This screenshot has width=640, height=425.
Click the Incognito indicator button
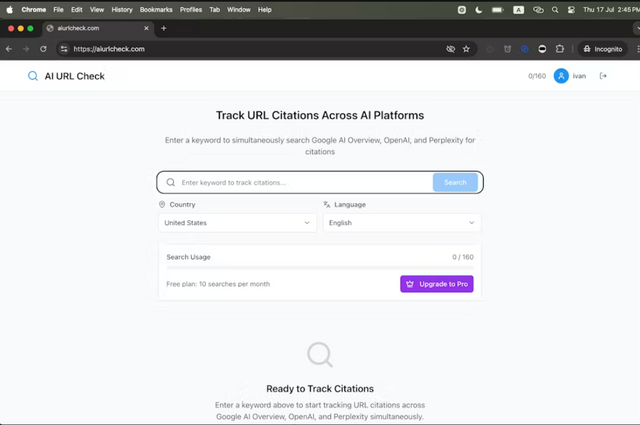pos(602,49)
